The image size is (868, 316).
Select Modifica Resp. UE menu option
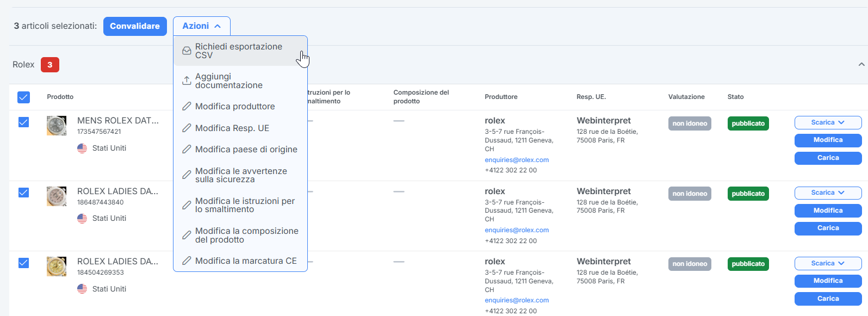pyautogui.click(x=240, y=128)
